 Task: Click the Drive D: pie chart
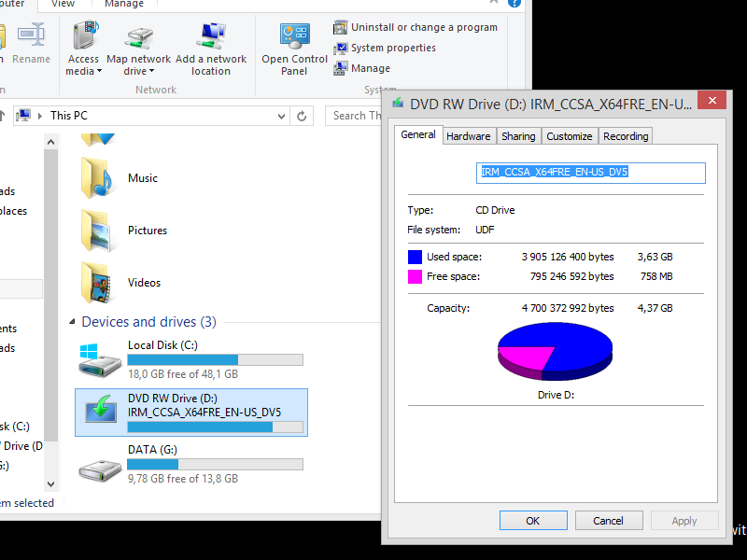point(555,352)
